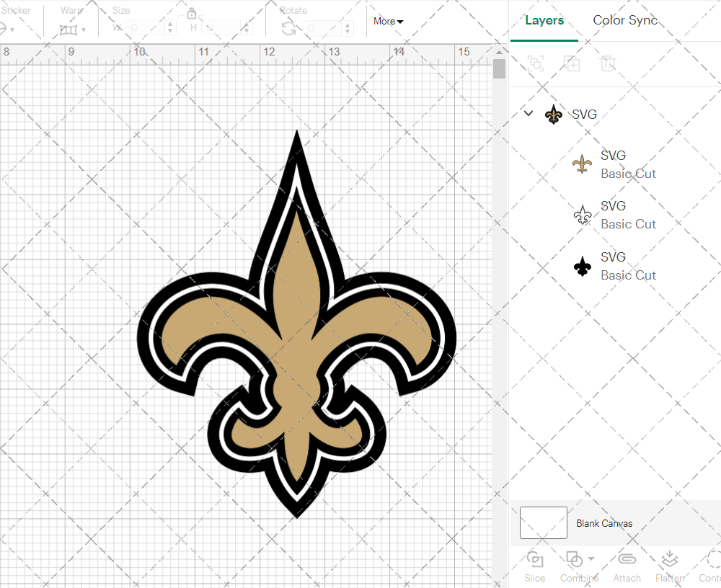Click the Rotate icon in toolbar

[288, 28]
